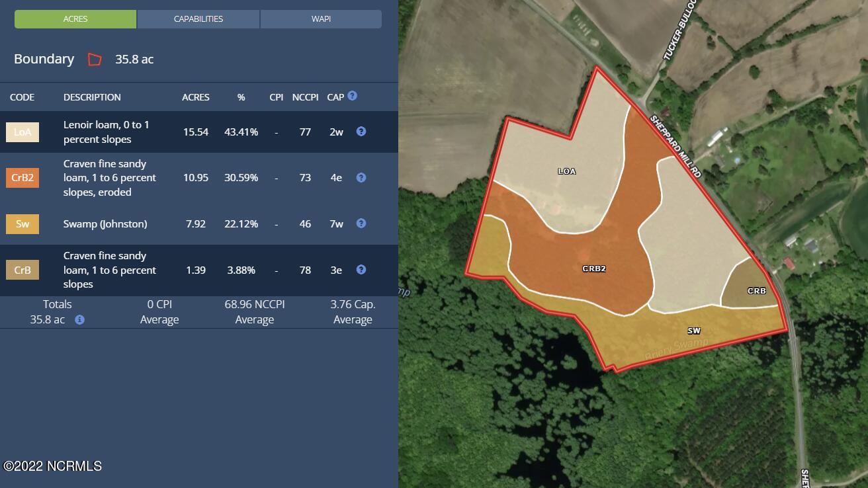Click the 3.88% value
This screenshot has width=868, height=488.
point(241,270)
